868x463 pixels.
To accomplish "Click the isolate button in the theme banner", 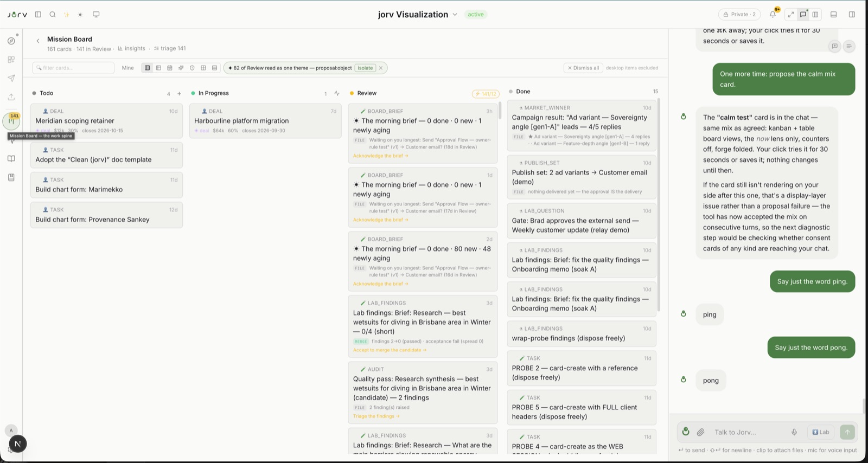I will pyautogui.click(x=365, y=68).
